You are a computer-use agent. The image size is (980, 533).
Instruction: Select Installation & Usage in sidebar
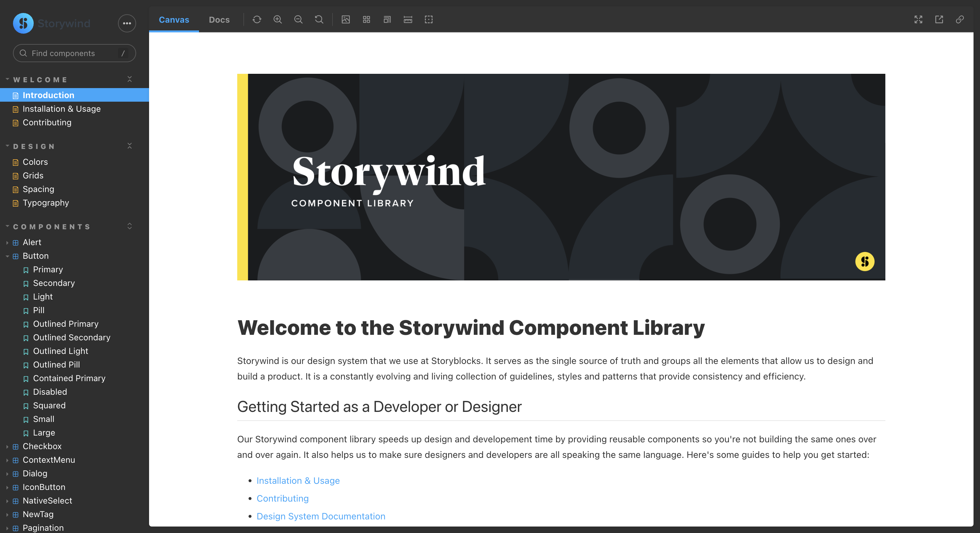point(62,109)
